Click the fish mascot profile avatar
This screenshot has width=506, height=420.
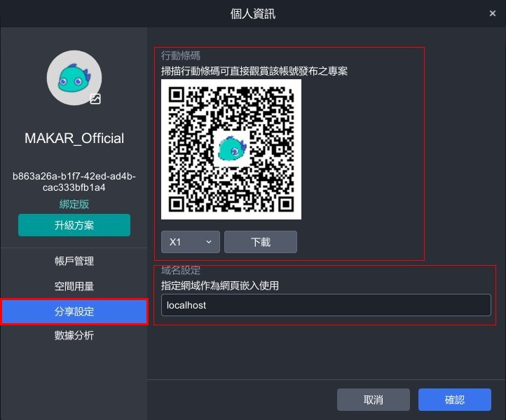(x=74, y=77)
